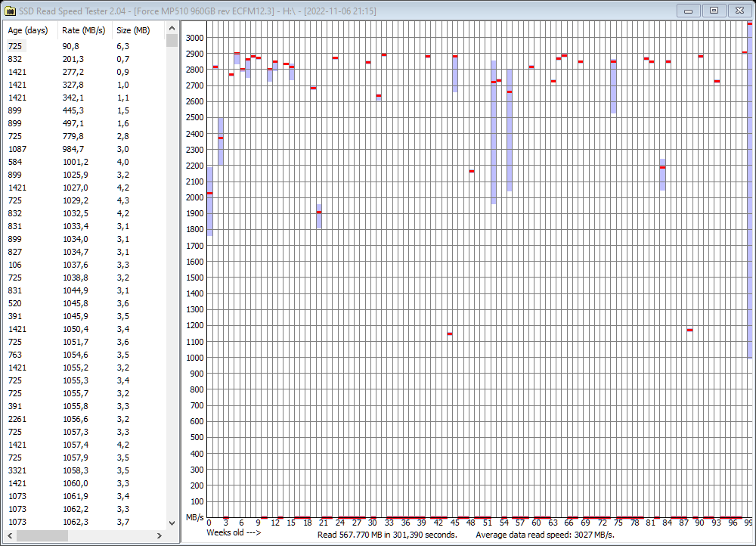756x546 pixels.
Task: Maximize the SSD Read Speed Tester window
Action: tap(714, 11)
